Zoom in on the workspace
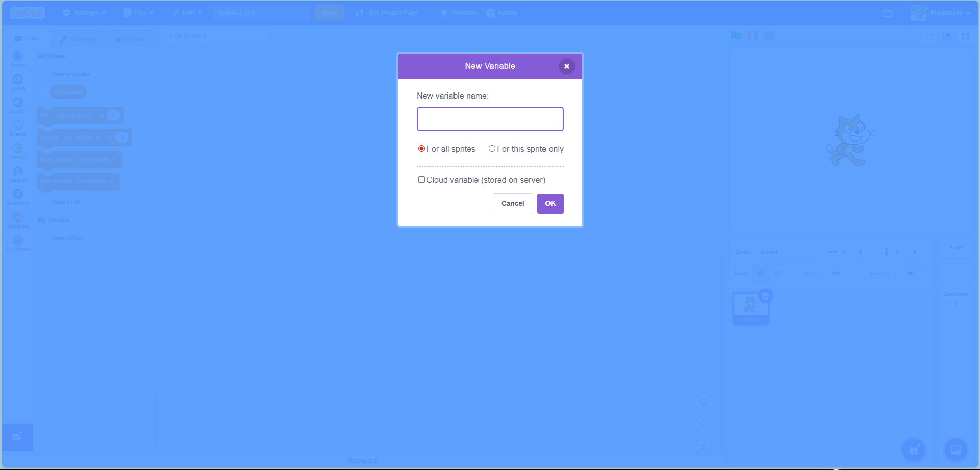This screenshot has width=980, height=470. coord(704,403)
